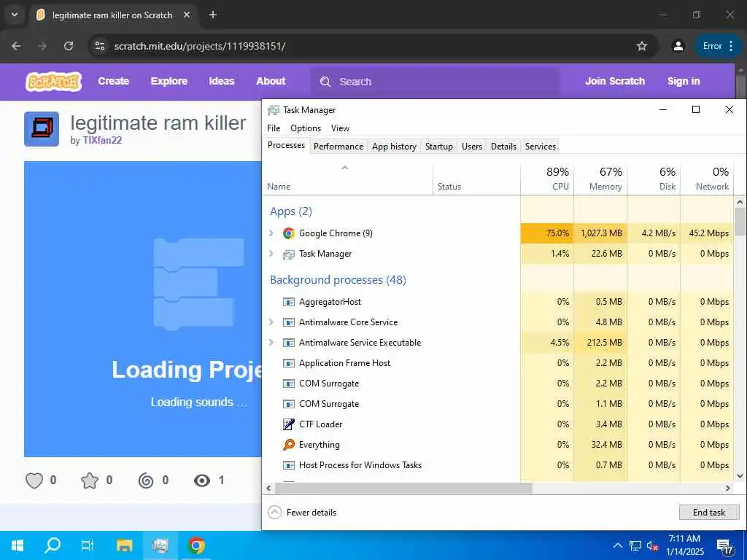Viewport: 747px width, 560px height.
Task: Click the Task Manager vertical scrollbar down arrow
Action: pos(740,475)
